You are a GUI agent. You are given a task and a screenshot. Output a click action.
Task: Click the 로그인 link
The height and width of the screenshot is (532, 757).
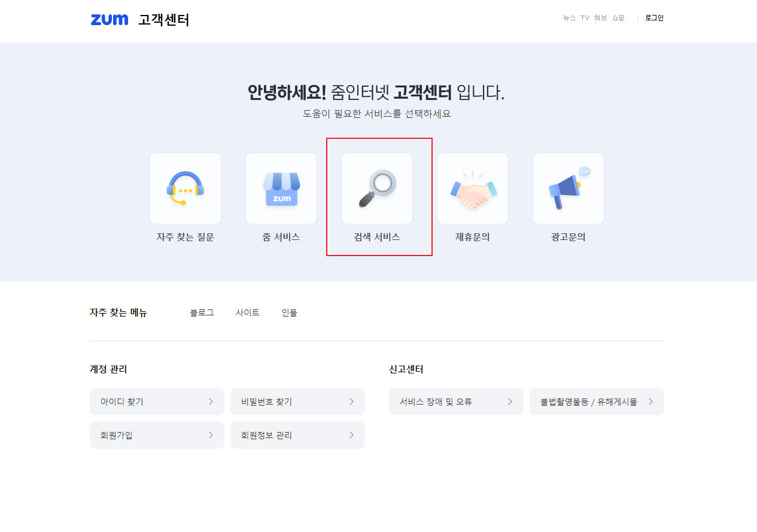654,18
